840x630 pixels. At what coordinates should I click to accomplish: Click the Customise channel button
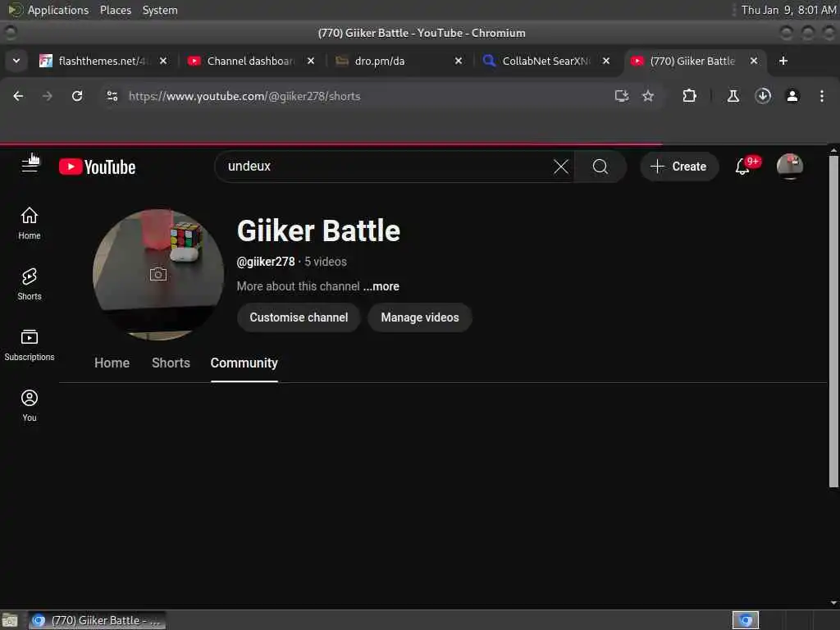[x=299, y=317]
